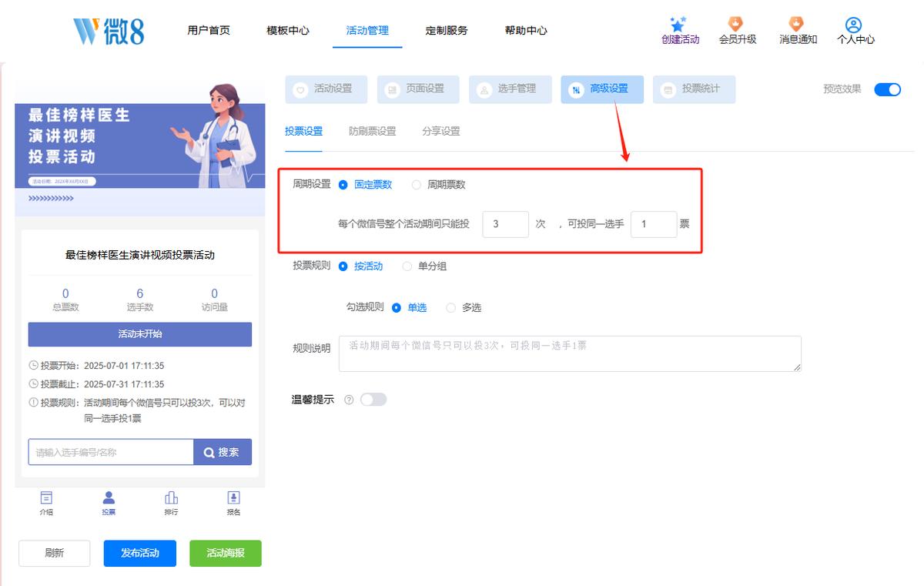Open 投票设置 sub-tab
The height and width of the screenshot is (586, 924).
tap(303, 132)
